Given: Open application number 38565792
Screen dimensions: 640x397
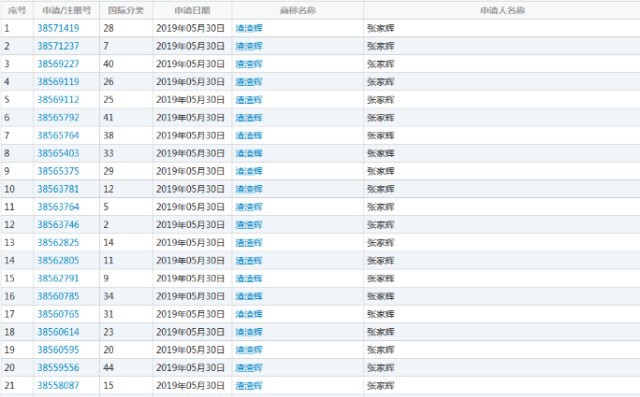Looking at the screenshot, I should point(58,118).
